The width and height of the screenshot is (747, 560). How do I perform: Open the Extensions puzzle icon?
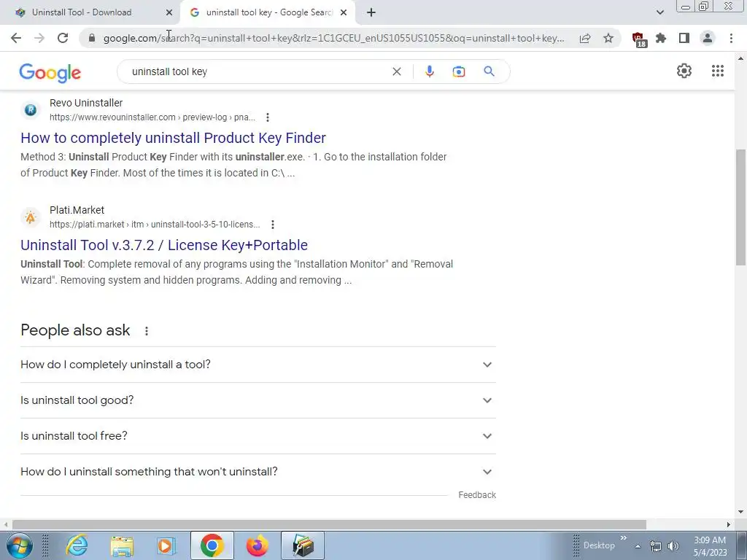661,38
